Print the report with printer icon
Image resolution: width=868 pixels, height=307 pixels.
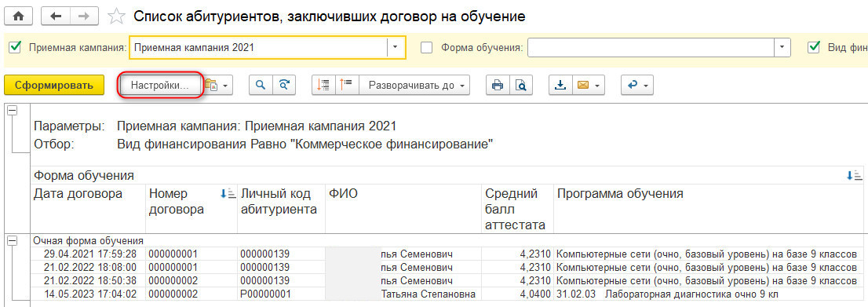pyautogui.click(x=498, y=86)
